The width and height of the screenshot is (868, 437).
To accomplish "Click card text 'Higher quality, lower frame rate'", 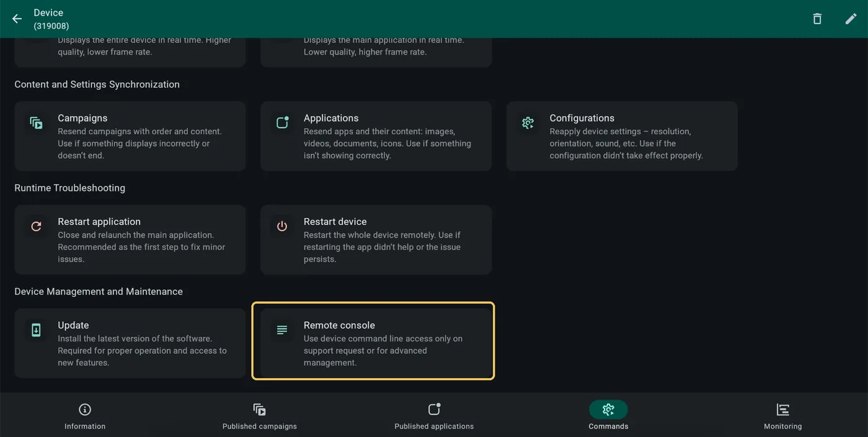I will pyautogui.click(x=144, y=46).
